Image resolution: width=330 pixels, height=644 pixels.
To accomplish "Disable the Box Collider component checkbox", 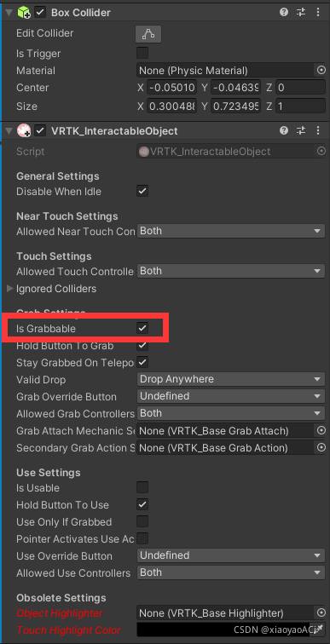I will pyautogui.click(x=40, y=12).
